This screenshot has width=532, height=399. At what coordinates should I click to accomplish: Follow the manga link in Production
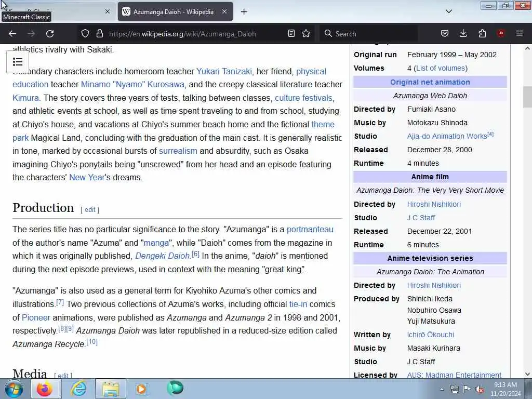(x=156, y=243)
